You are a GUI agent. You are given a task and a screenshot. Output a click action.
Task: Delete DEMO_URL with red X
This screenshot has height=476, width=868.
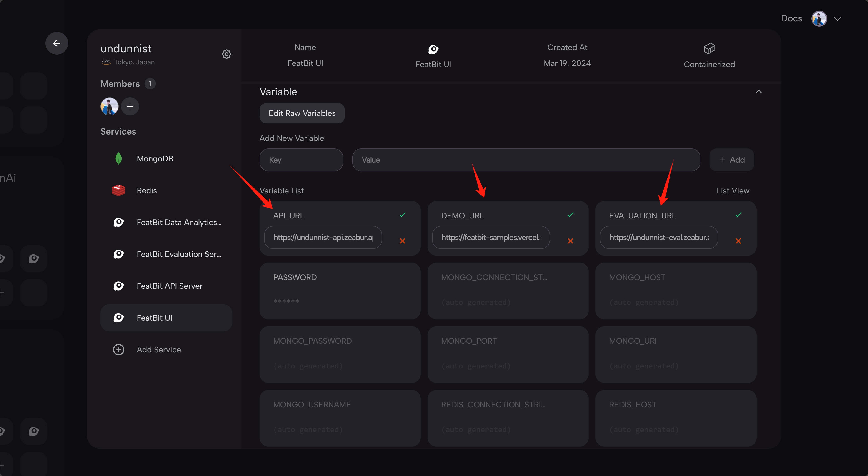click(x=570, y=241)
